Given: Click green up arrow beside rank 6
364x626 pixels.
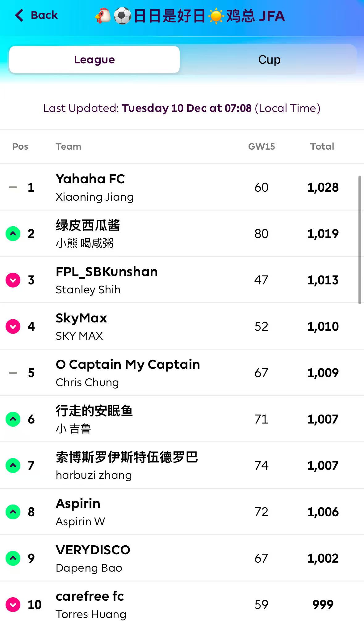Looking at the screenshot, I should click(13, 419).
